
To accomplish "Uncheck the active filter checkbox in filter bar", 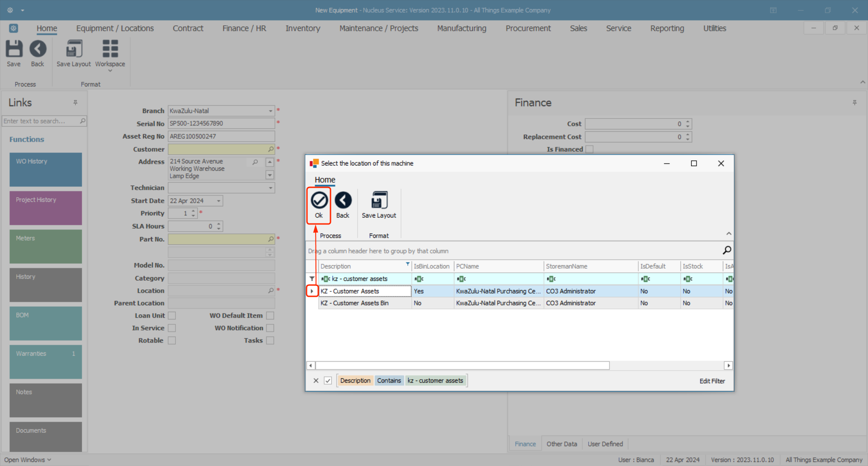I will coord(328,380).
